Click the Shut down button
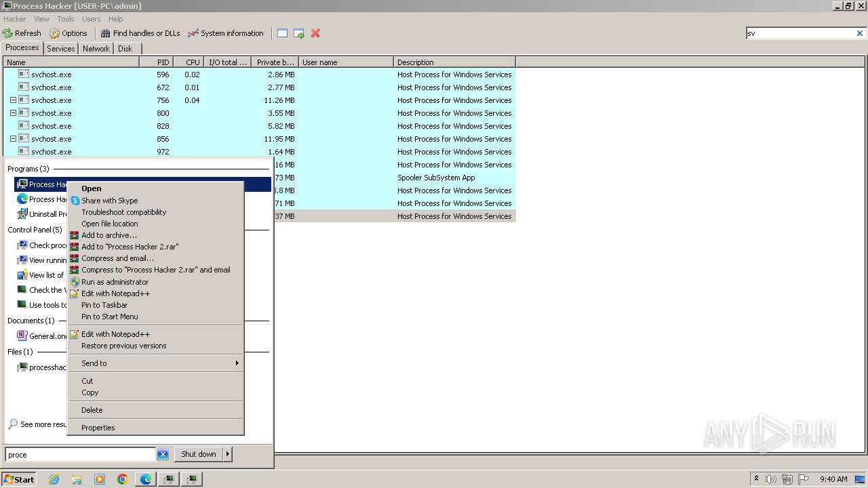Image resolution: width=868 pixels, height=488 pixels. (199, 454)
